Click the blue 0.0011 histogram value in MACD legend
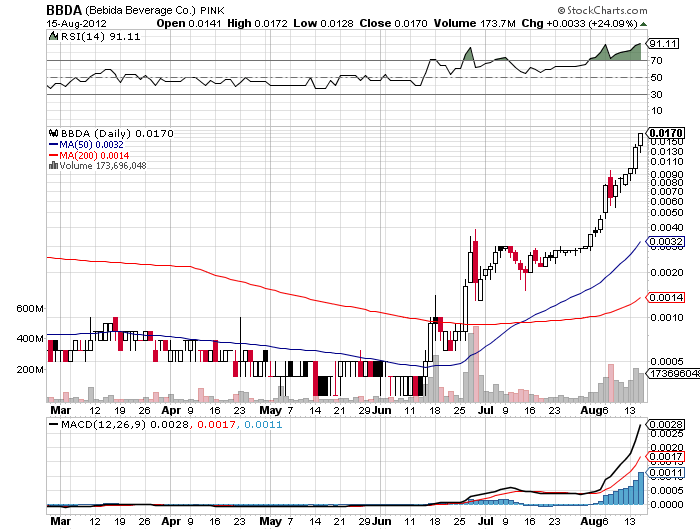700x530 pixels. click(263, 424)
